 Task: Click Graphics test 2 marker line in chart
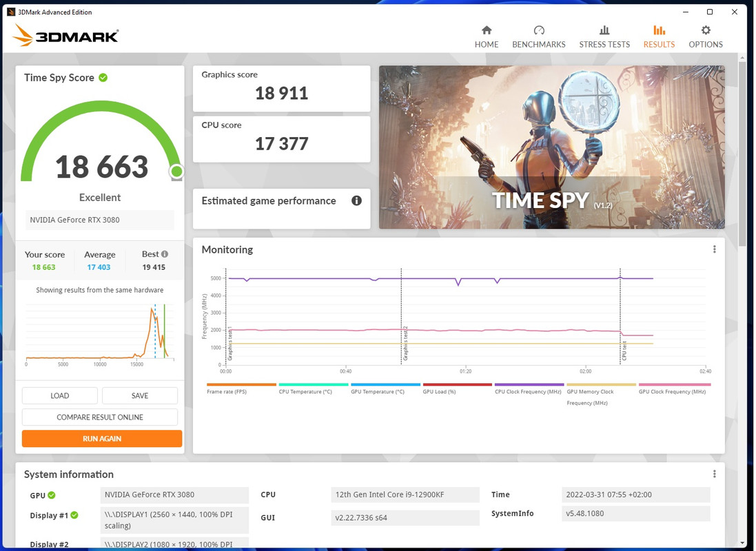click(401, 315)
